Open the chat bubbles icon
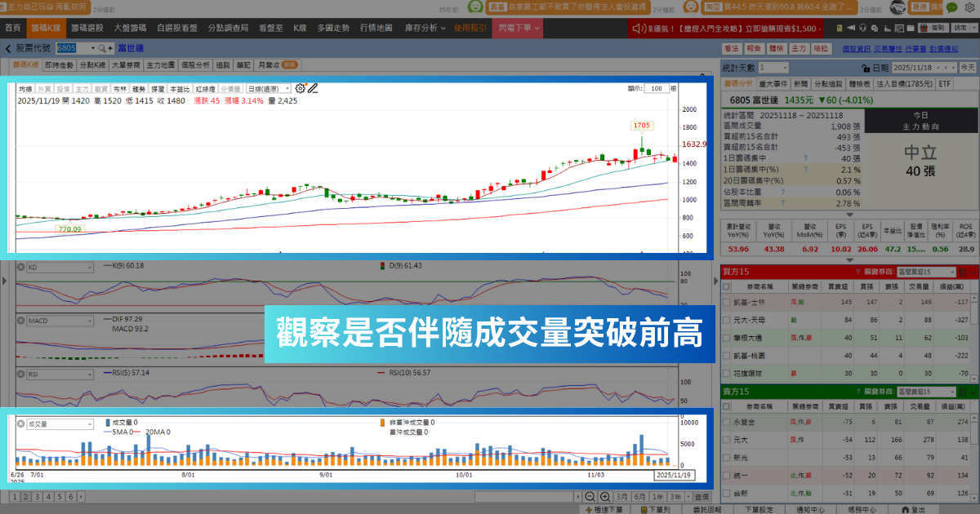The height and width of the screenshot is (514, 980). point(873,27)
